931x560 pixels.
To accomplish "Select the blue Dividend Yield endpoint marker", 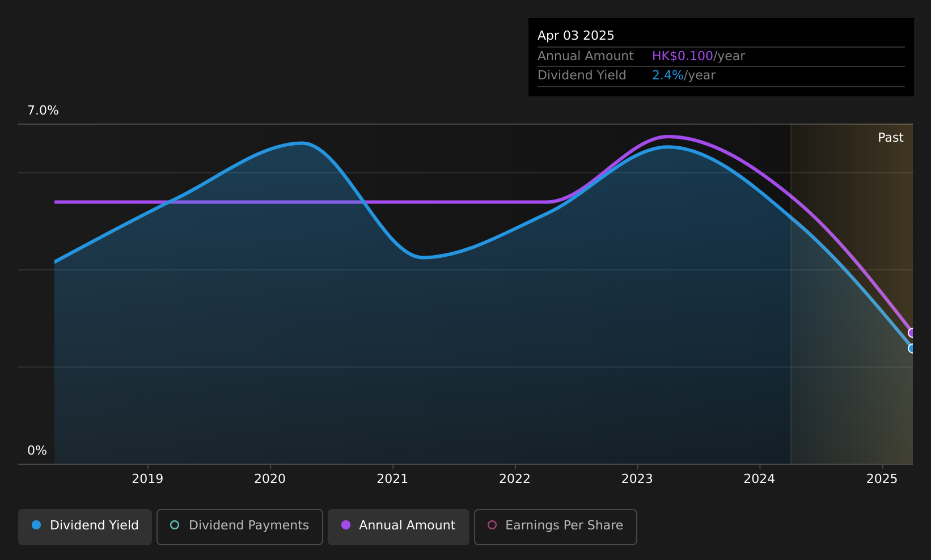I will pos(912,349).
